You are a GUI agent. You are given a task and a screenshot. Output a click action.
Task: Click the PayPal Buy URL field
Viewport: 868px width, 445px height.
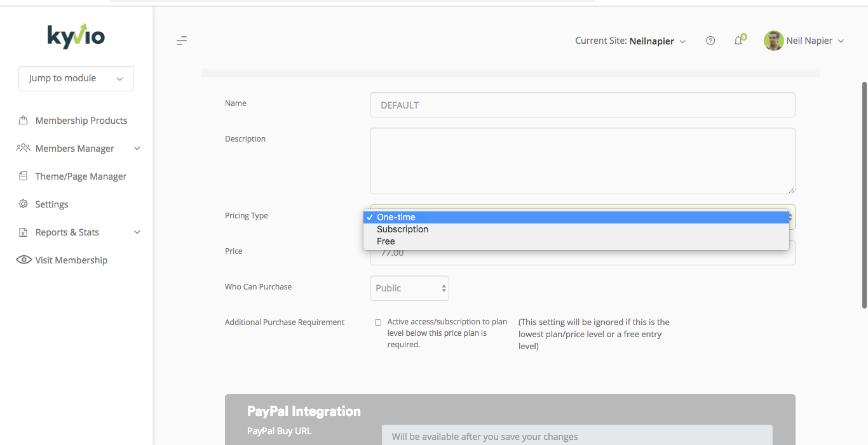point(577,435)
